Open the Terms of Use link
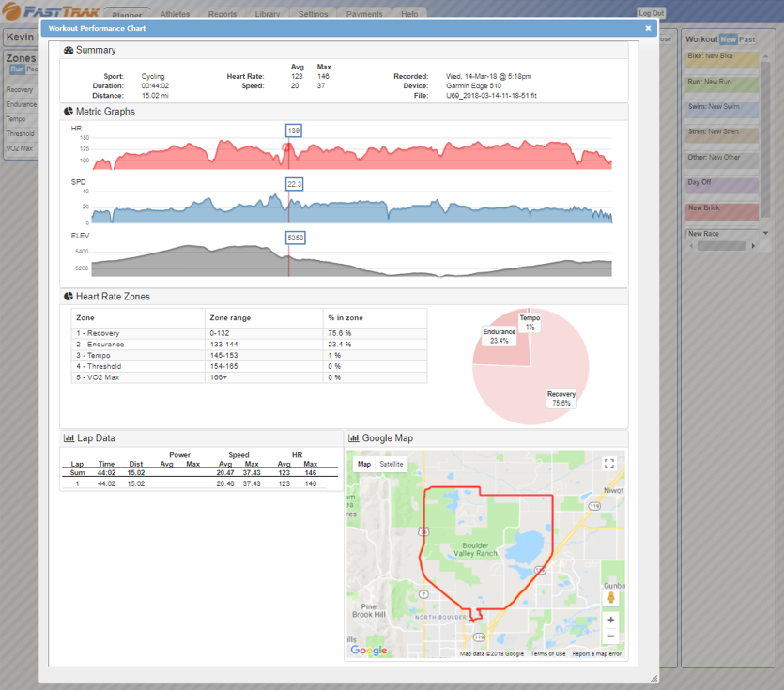Viewport: 784px width, 690px height. (548, 654)
